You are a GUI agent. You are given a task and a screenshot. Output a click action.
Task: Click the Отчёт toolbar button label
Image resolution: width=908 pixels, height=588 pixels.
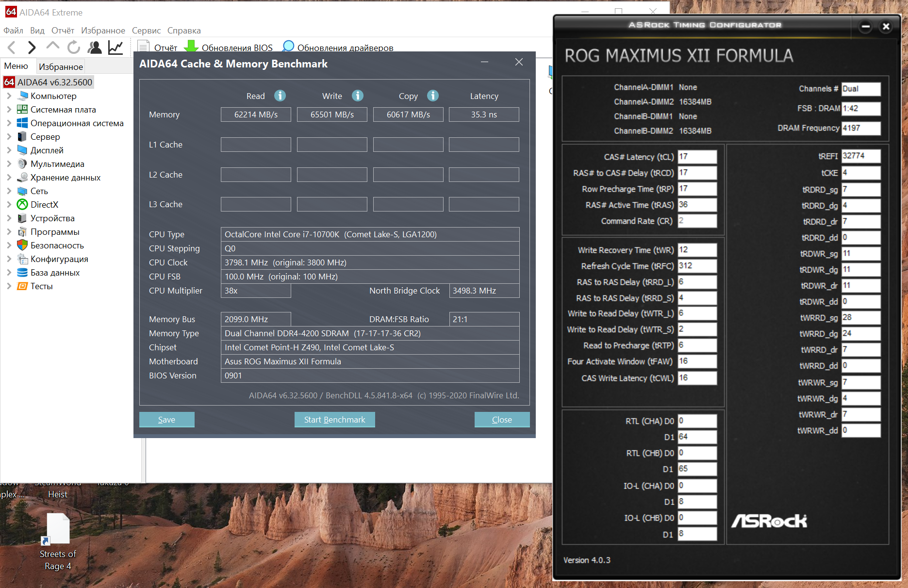tap(166, 48)
